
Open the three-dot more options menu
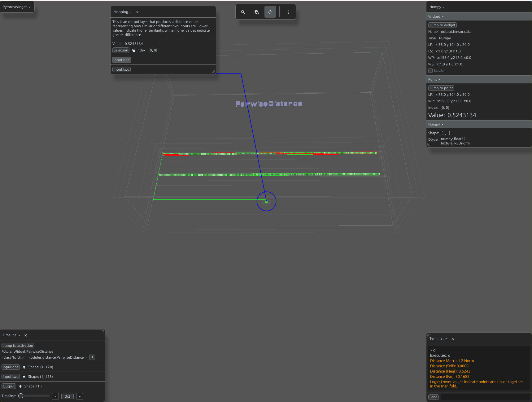(288, 12)
